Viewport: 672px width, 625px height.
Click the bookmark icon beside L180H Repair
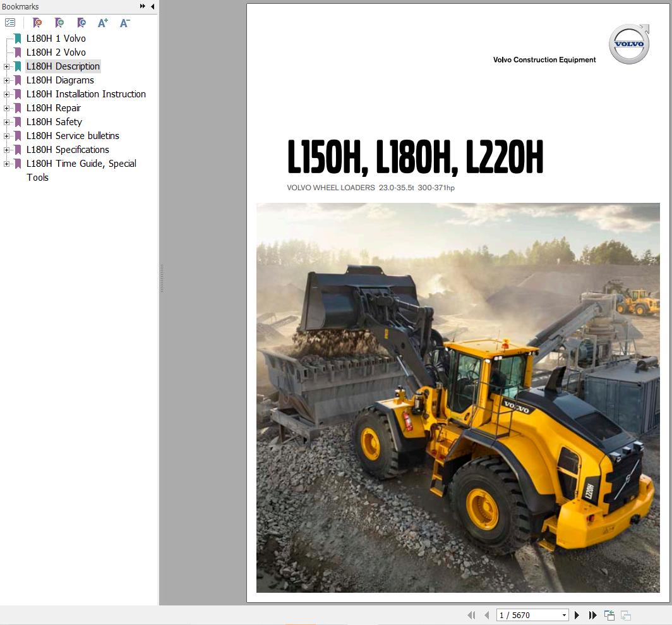point(18,108)
